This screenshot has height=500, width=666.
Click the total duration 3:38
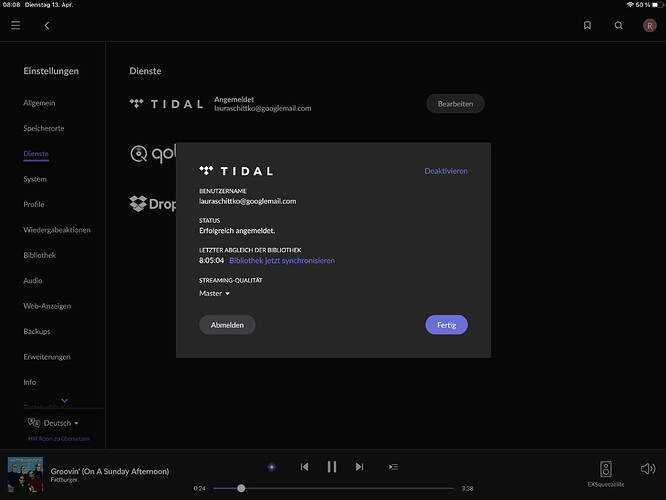(467, 489)
